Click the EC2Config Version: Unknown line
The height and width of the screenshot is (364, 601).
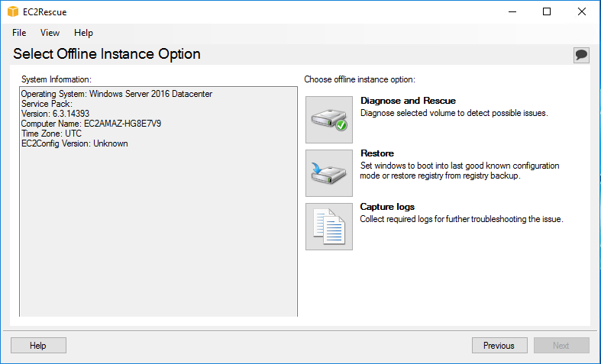click(74, 143)
